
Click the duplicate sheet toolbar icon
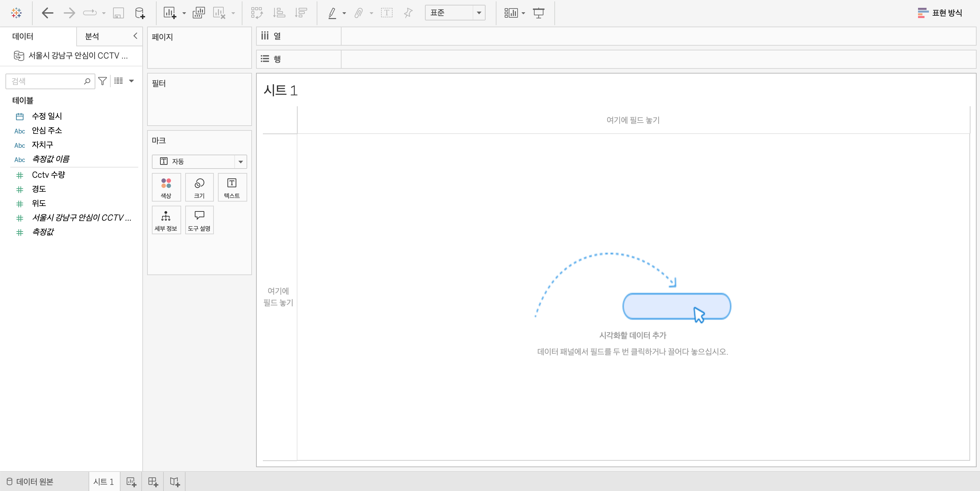tap(199, 13)
